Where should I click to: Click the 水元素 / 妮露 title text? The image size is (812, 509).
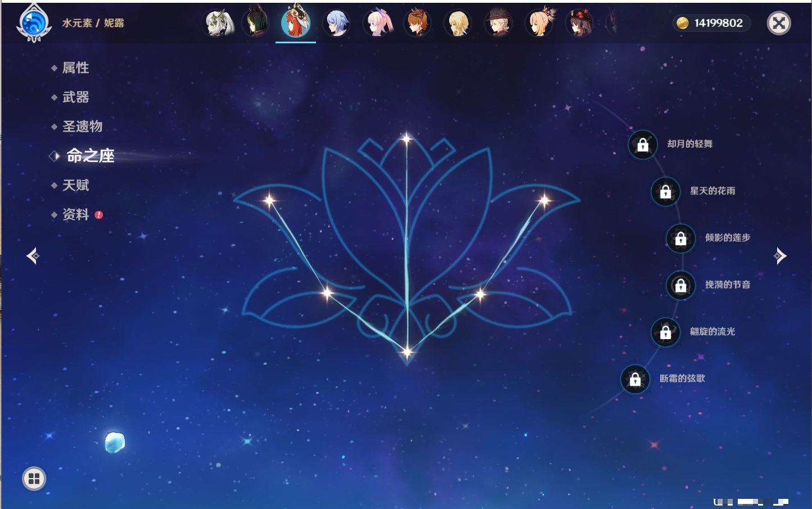[x=93, y=23]
